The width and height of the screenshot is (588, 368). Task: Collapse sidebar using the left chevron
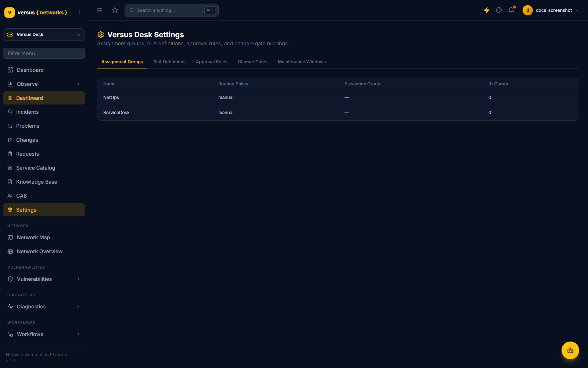(x=79, y=13)
